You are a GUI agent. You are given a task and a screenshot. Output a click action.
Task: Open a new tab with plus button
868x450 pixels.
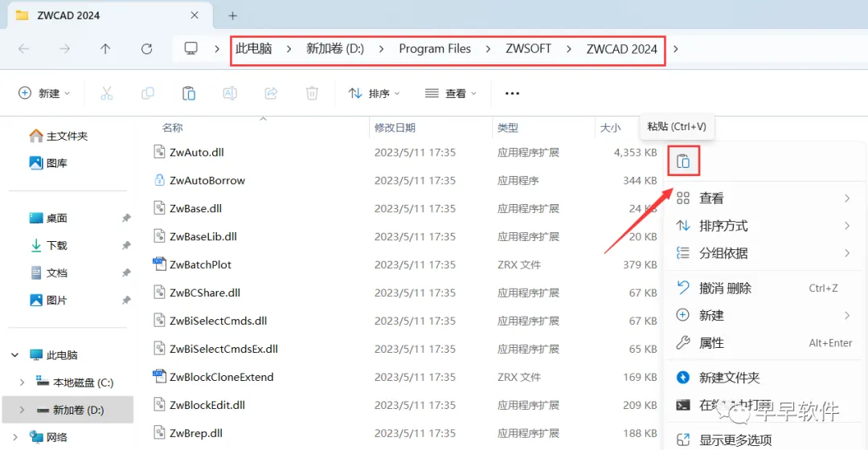coord(232,15)
